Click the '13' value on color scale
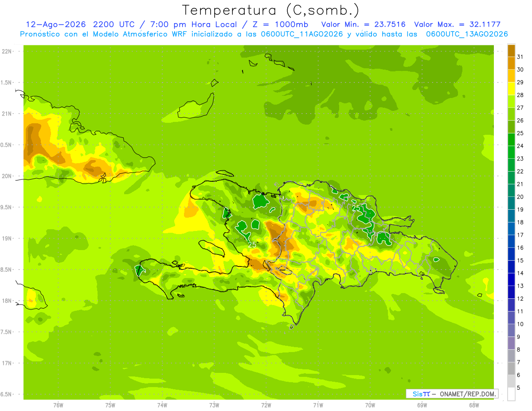Viewport: 532px width, 411px height. (x=520, y=286)
